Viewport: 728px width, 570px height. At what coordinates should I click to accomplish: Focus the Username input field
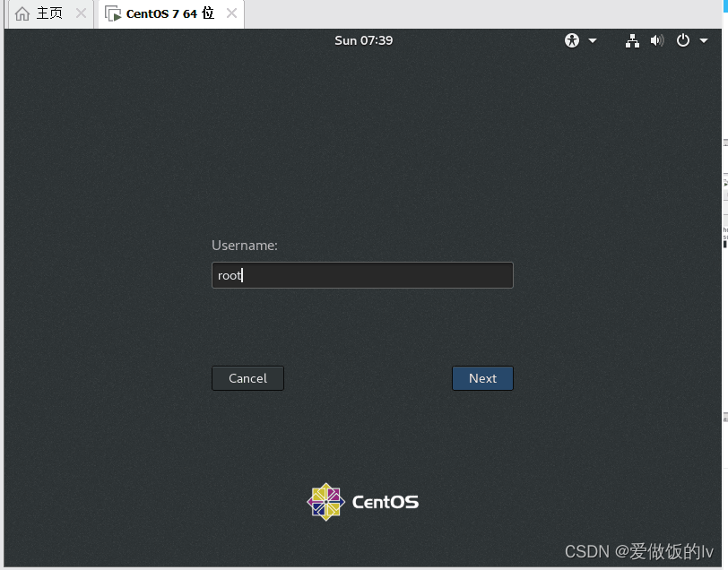click(362, 275)
